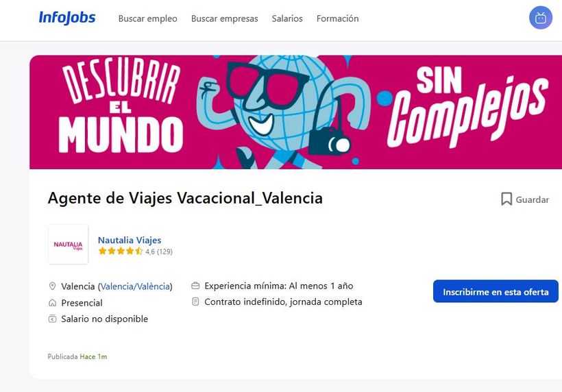This screenshot has width=562, height=392.
Task: Open the user avatar icon in header
Action: point(541,18)
